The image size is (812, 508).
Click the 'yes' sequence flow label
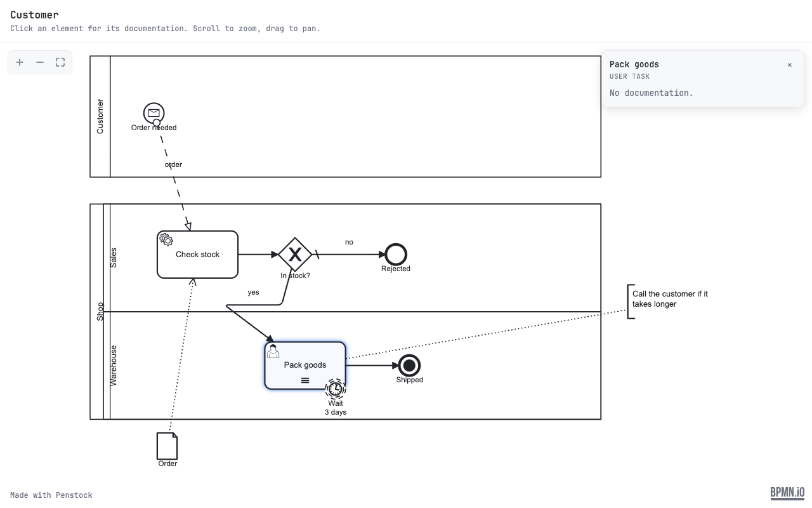[253, 292]
